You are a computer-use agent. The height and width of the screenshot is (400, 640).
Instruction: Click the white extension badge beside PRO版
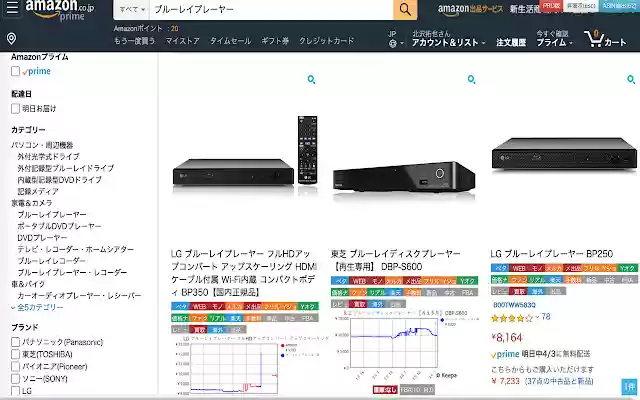click(581, 6)
